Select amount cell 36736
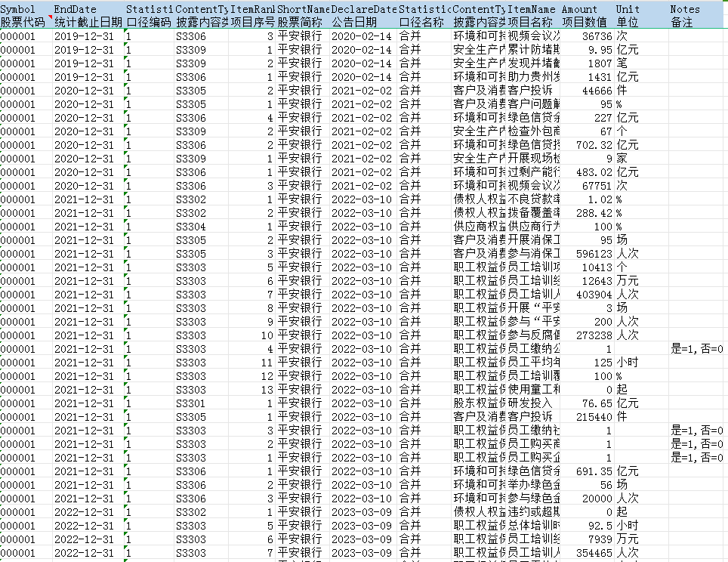 588,36
